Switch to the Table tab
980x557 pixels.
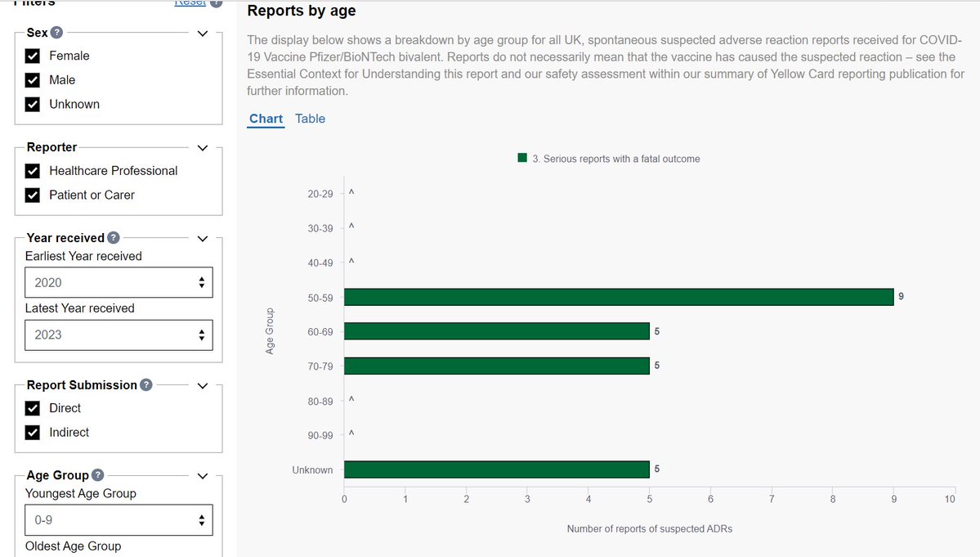click(x=310, y=119)
